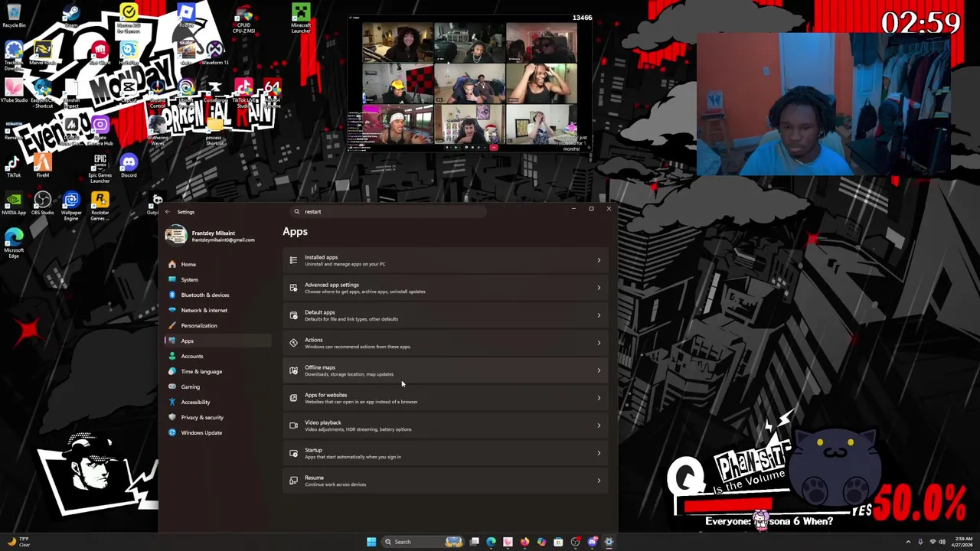
Task: Expand Default apps row chevron
Action: 599,315
